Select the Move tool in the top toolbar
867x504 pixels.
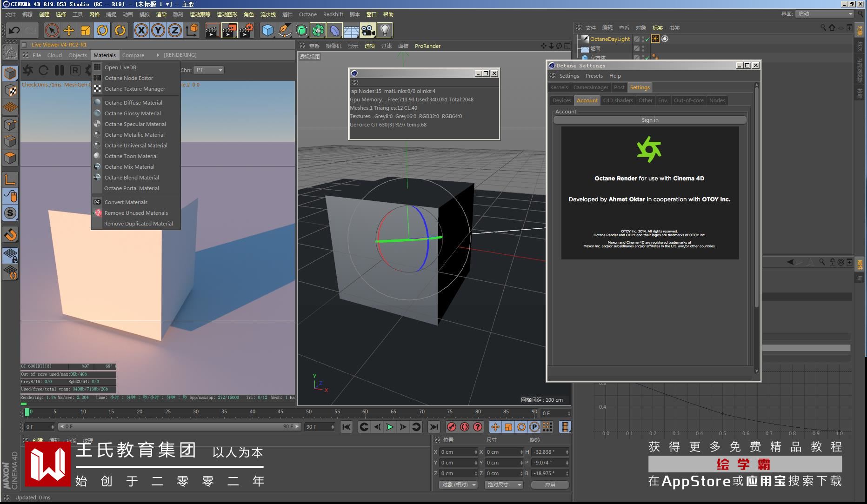click(69, 31)
